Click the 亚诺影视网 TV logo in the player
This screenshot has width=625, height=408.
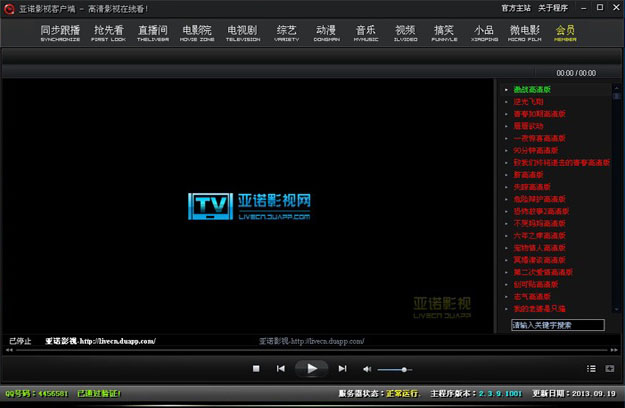[x=249, y=206]
